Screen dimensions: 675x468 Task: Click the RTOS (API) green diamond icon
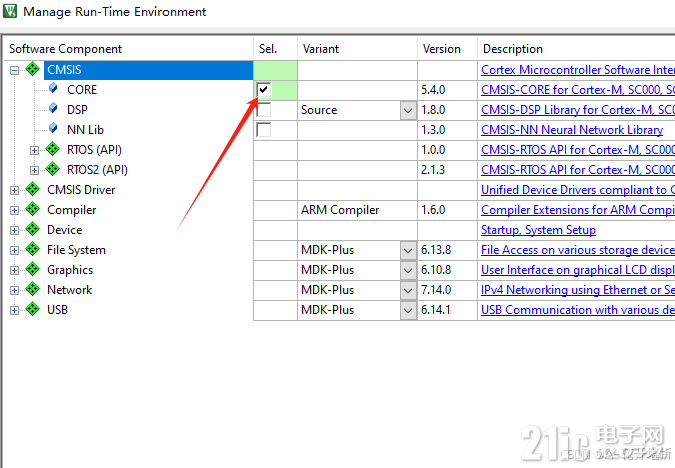click(x=53, y=149)
